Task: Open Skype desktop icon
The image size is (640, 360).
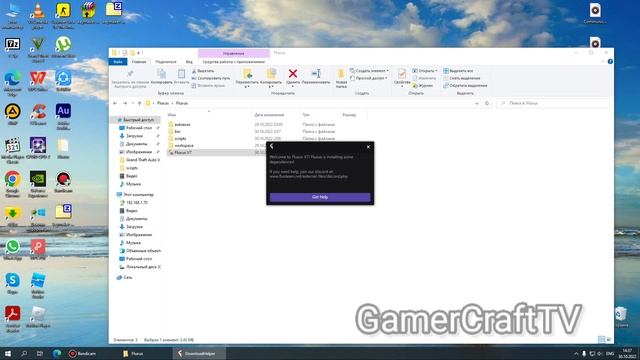Action: tap(13, 284)
